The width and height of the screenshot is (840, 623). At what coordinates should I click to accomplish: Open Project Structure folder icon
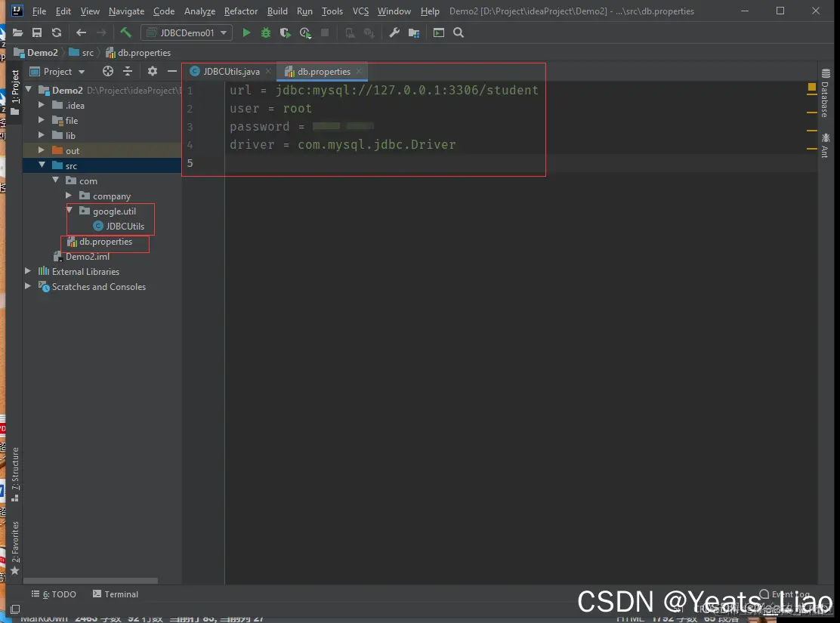414,32
